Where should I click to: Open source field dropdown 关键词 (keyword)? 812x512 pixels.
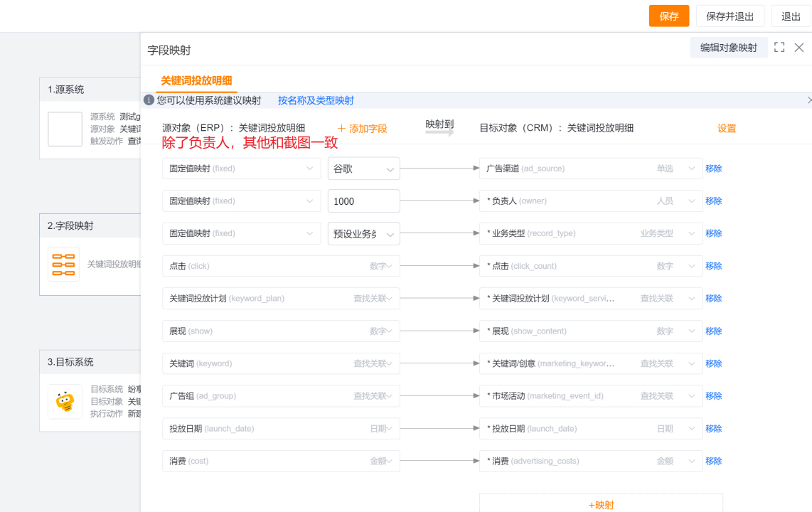click(x=281, y=363)
